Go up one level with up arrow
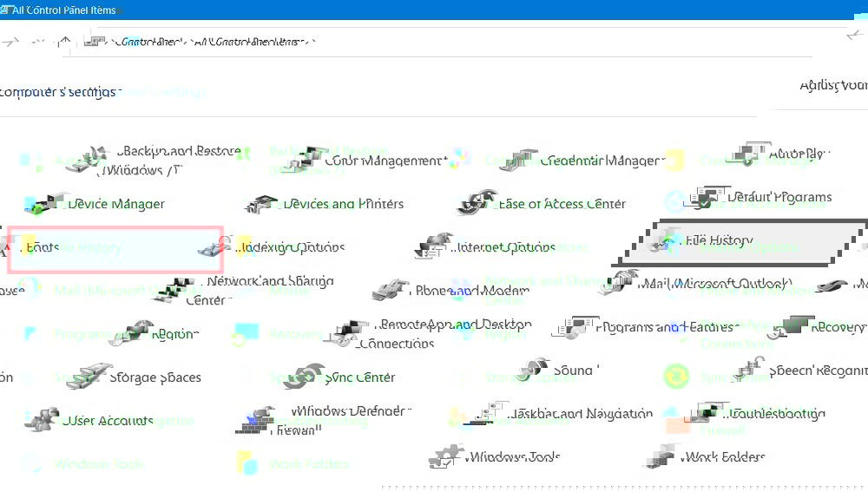This screenshot has width=868, height=492. [x=65, y=42]
